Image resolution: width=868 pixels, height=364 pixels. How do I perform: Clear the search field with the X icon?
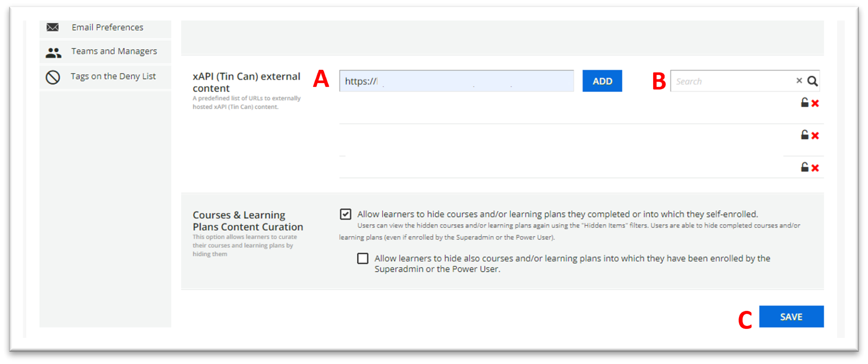coord(799,80)
